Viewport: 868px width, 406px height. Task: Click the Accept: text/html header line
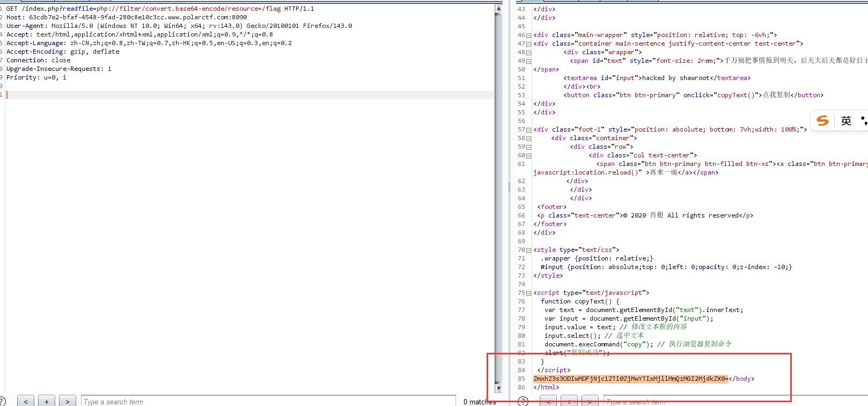139,34
